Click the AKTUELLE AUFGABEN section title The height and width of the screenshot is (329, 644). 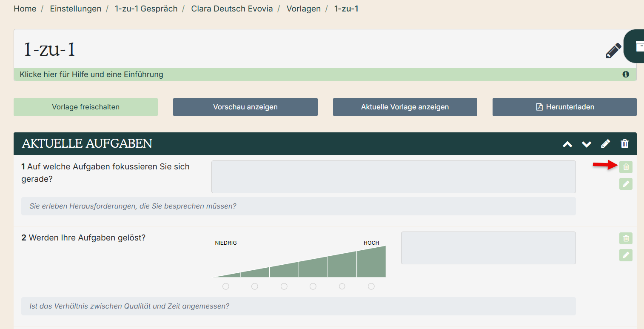tap(87, 144)
